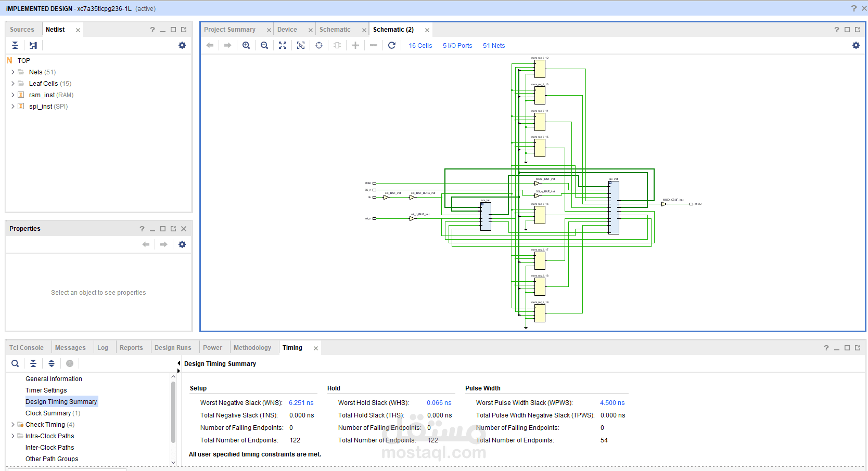Expand the ram_inst (RAM) node
This screenshot has height=471, width=868.
(x=13, y=95)
